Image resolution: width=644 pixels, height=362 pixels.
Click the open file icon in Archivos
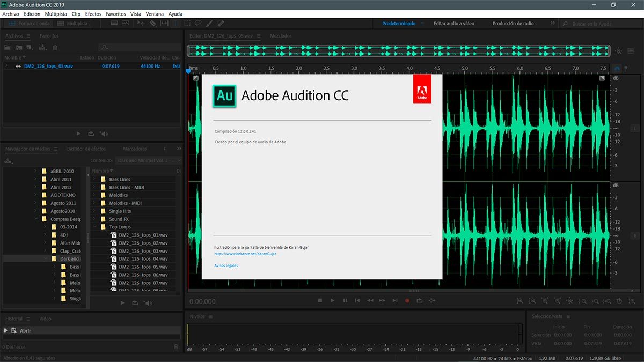tap(8, 48)
